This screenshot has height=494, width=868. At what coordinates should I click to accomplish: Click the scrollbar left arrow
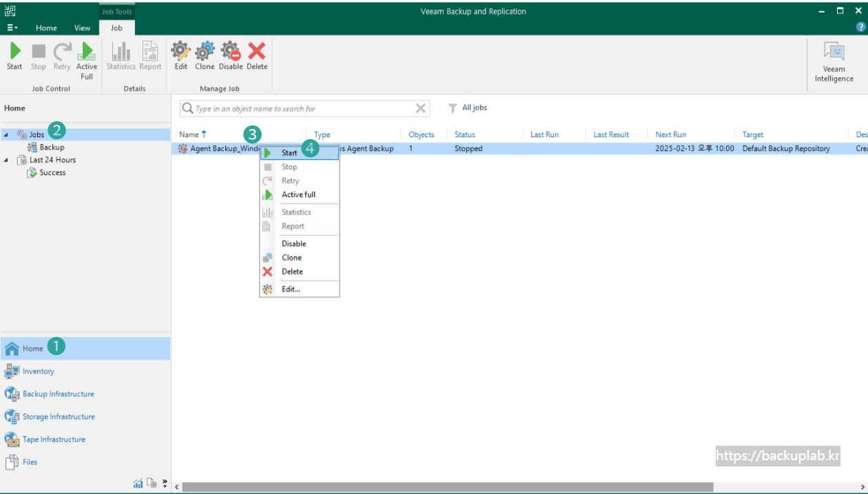tap(177, 487)
